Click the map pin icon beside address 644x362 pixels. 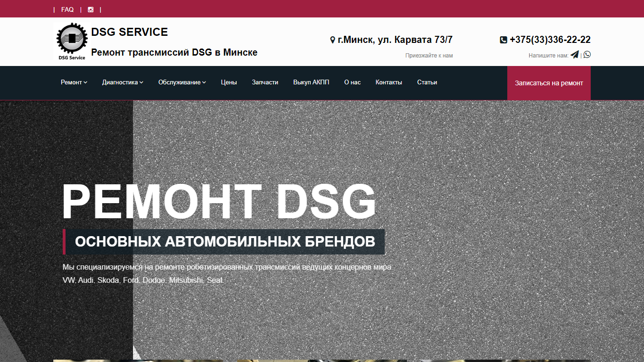[332, 40]
